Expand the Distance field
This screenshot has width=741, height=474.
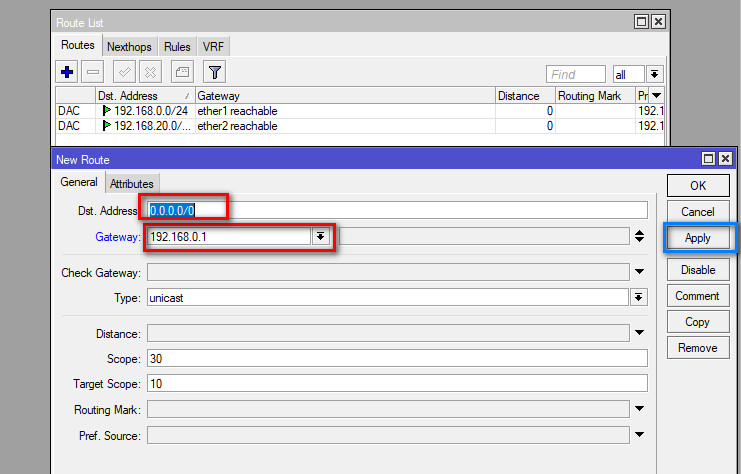[638, 333]
